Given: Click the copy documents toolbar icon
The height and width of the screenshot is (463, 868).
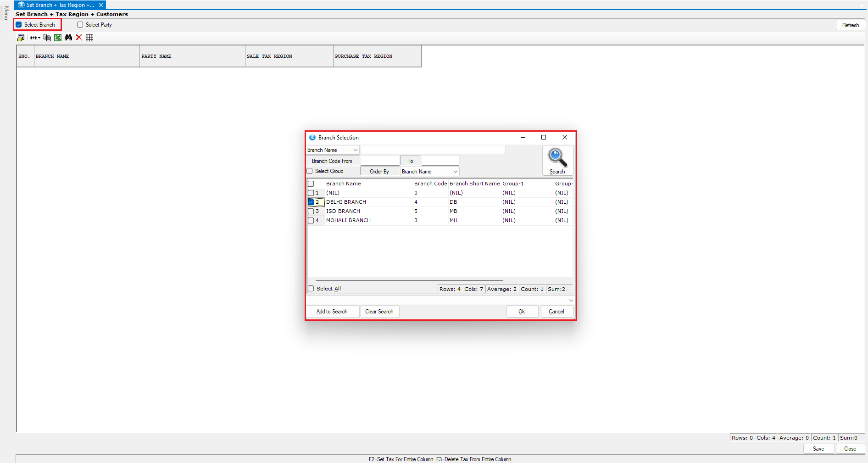Looking at the screenshot, I should (x=47, y=38).
